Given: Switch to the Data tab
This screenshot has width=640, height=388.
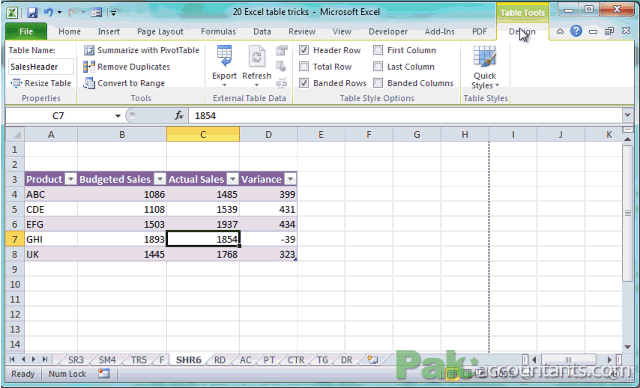Looking at the screenshot, I should click(262, 31).
